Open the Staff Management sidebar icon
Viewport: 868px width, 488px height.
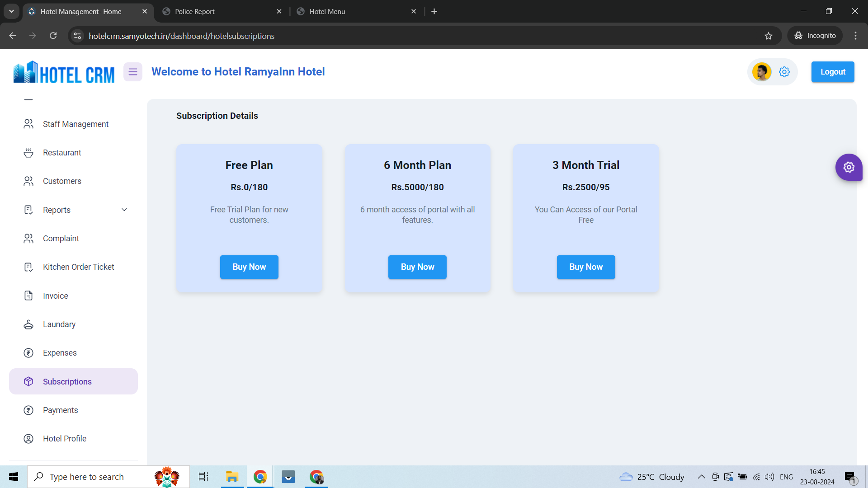28,124
